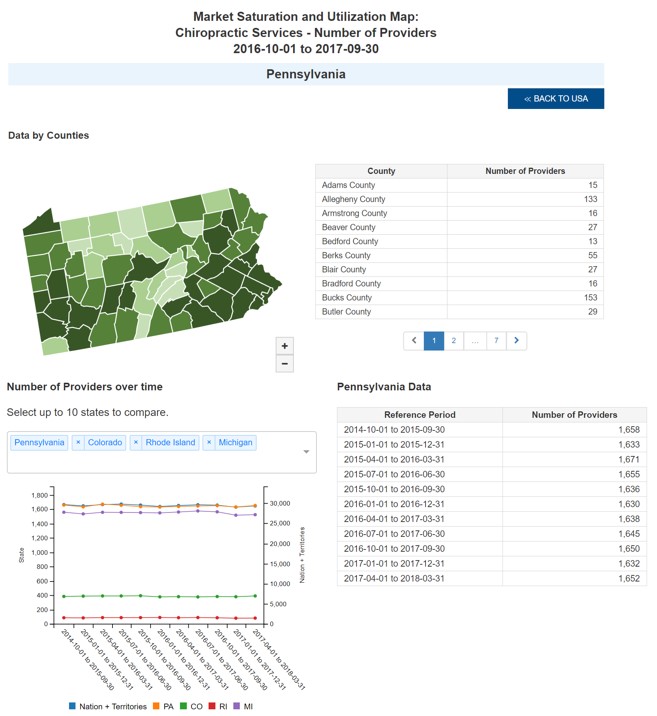This screenshot has width=657, height=716.
Task: Remove Rhode Island from the state comparison
Action: tap(136, 442)
